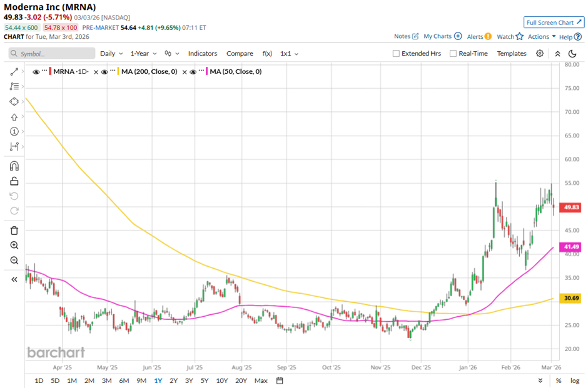
Task: Switch to dark mode with moon icon
Action: pos(572,54)
